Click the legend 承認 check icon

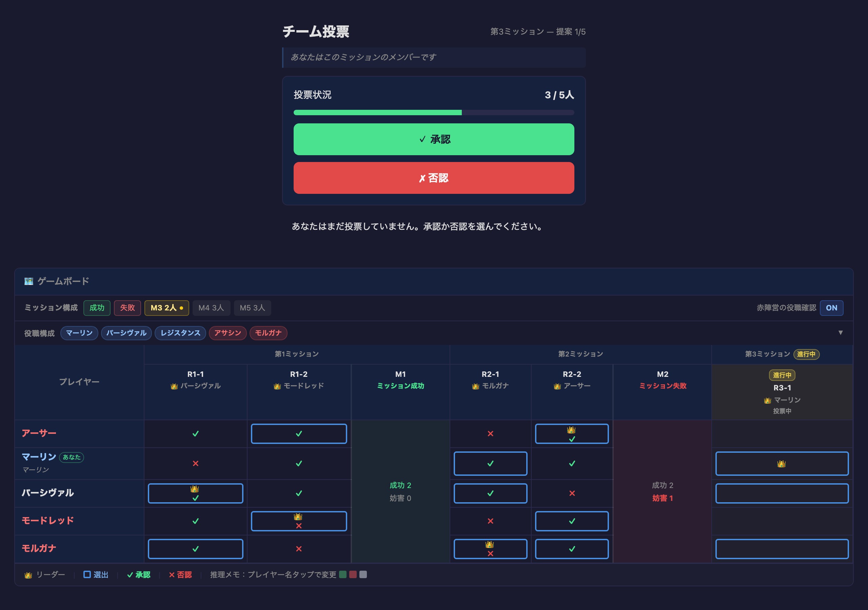(x=130, y=575)
